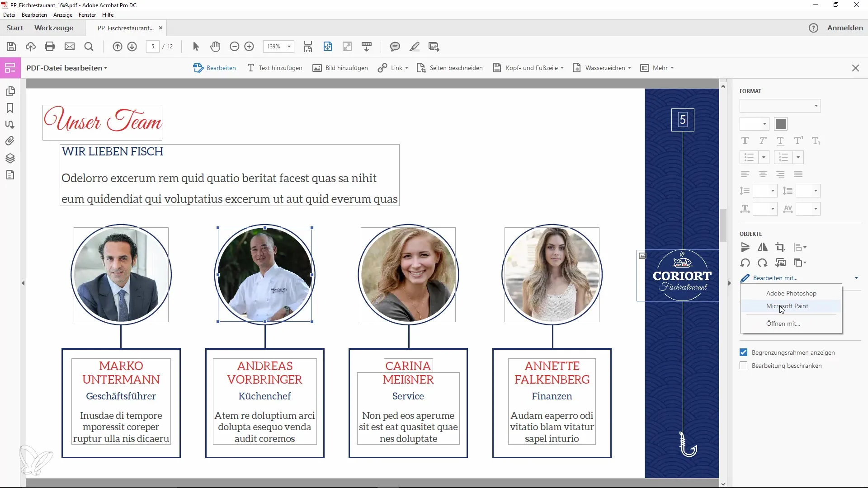Select Öffnen mit... menu entry
Screen dimensions: 868x488
[x=791, y=324]
